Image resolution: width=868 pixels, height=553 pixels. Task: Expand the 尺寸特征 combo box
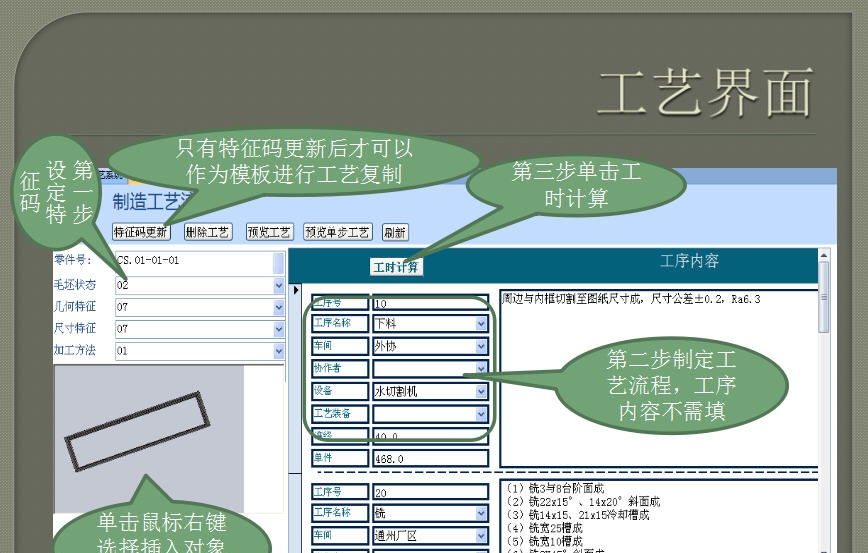pyautogui.click(x=278, y=329)
